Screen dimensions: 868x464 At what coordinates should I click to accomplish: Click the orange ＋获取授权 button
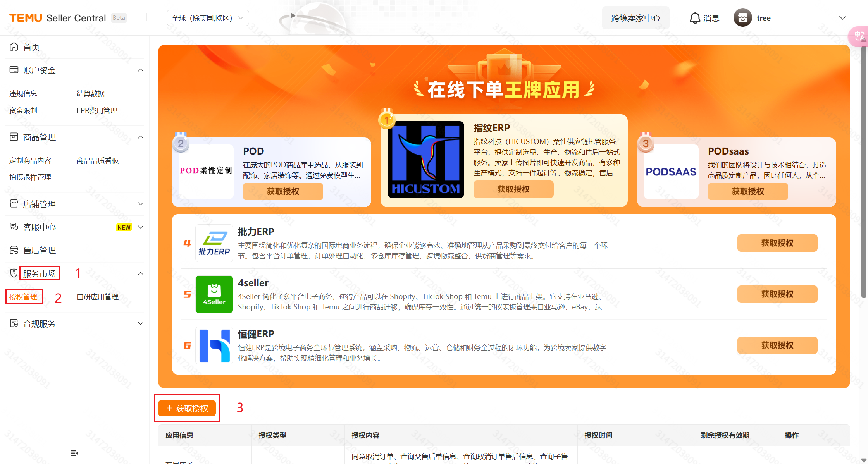click(187, 408)
